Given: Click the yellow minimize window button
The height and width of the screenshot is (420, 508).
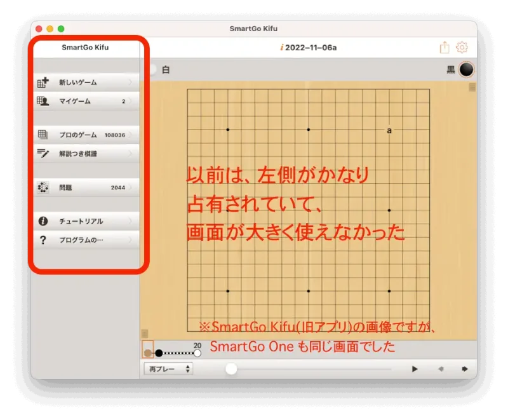Looking at the screenshot, I should coord(50,29).
